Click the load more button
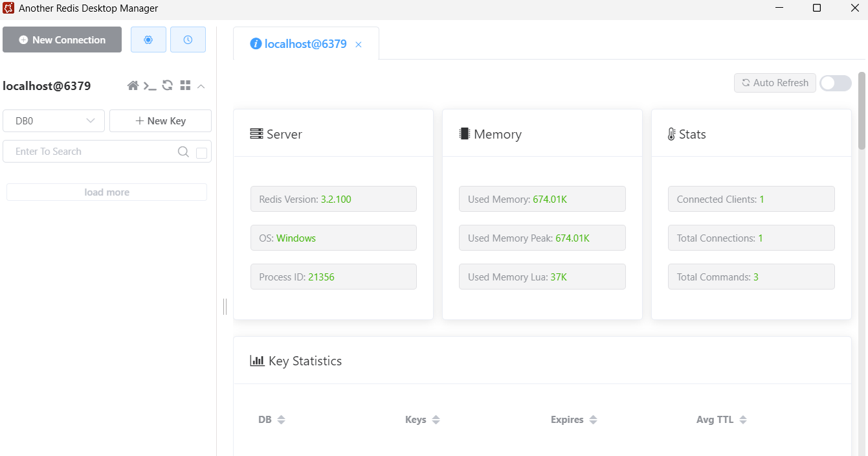This screenshot has height=456, width=868. pyautogui.click(x=107, y=192)
